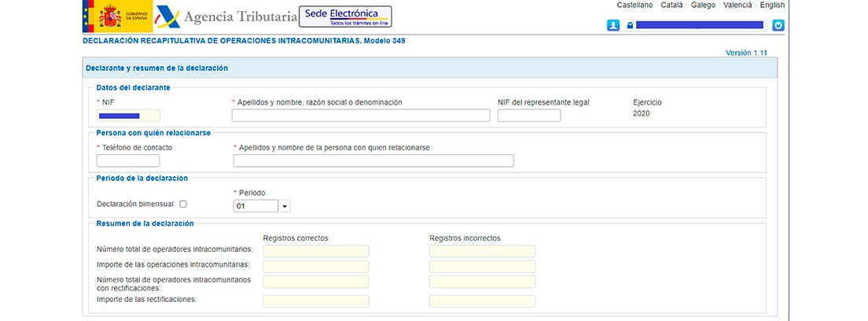
Task: Open the Sede Electrónica banner
Action: click(345, 17)
